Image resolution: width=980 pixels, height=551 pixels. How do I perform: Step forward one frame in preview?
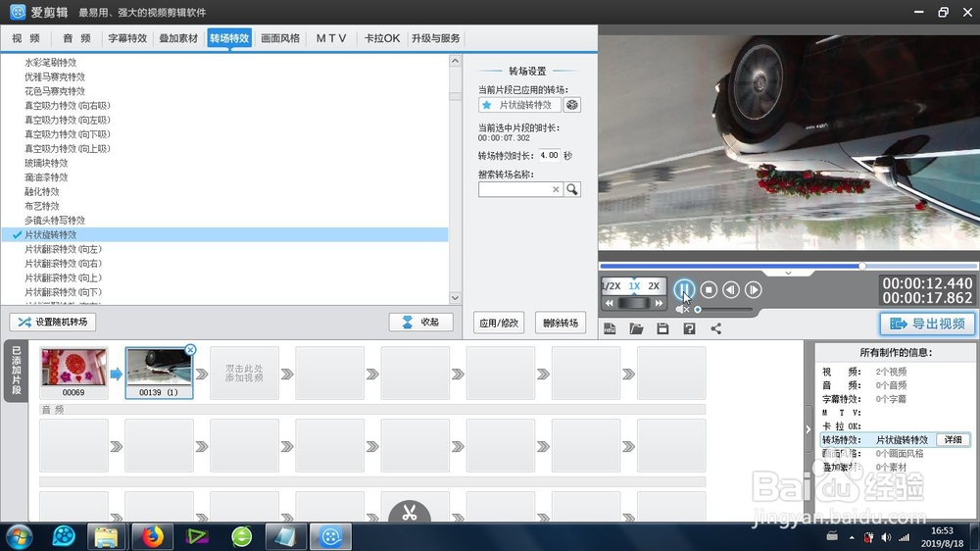(753, 289)
